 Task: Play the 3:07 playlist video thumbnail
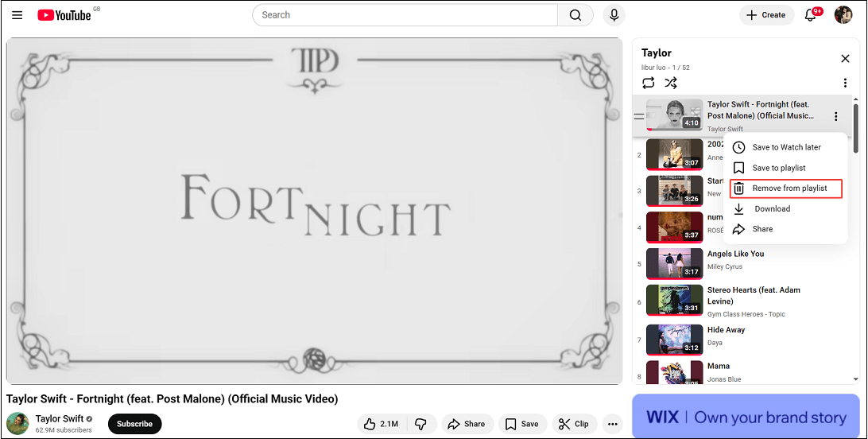click(674, 154)
